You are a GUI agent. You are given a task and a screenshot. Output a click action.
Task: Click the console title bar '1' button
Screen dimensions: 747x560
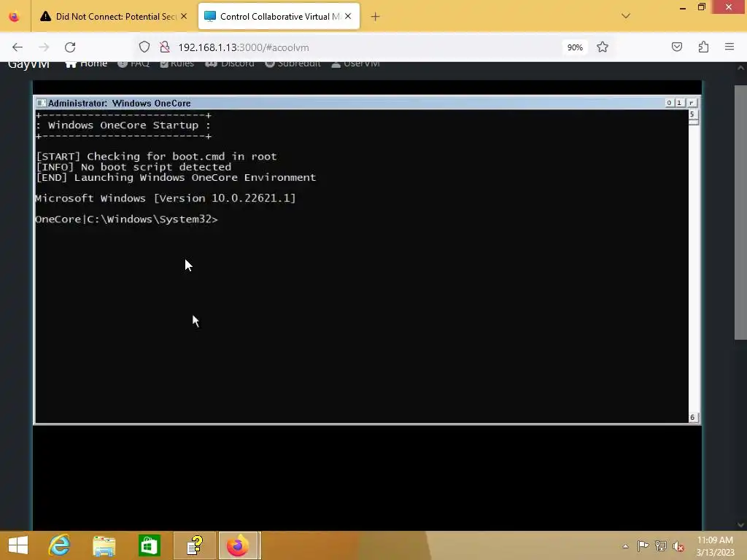tap(680, 102)
